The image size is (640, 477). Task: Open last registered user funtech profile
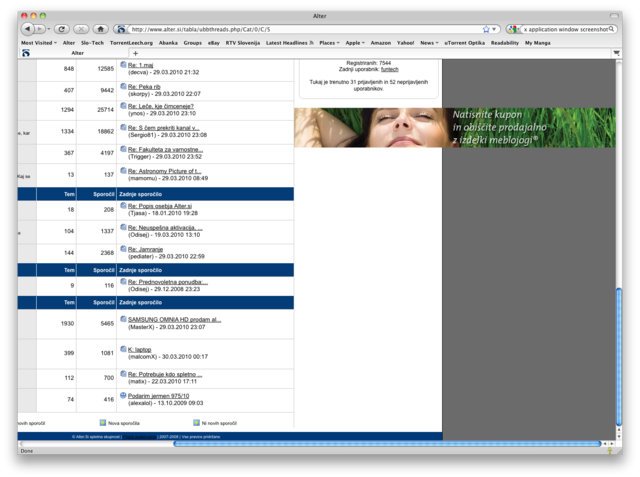[x=389, y=69]
